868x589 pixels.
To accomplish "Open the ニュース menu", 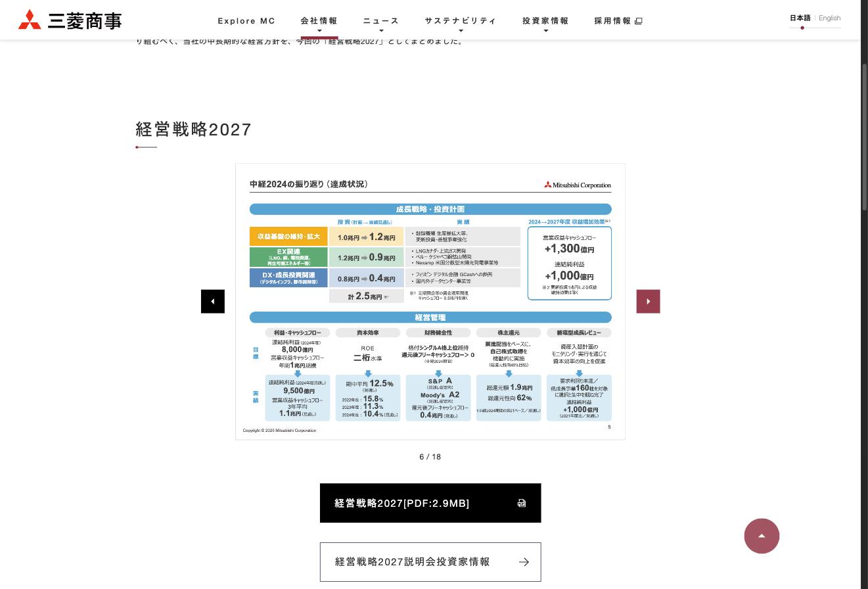I will point(381,21).
